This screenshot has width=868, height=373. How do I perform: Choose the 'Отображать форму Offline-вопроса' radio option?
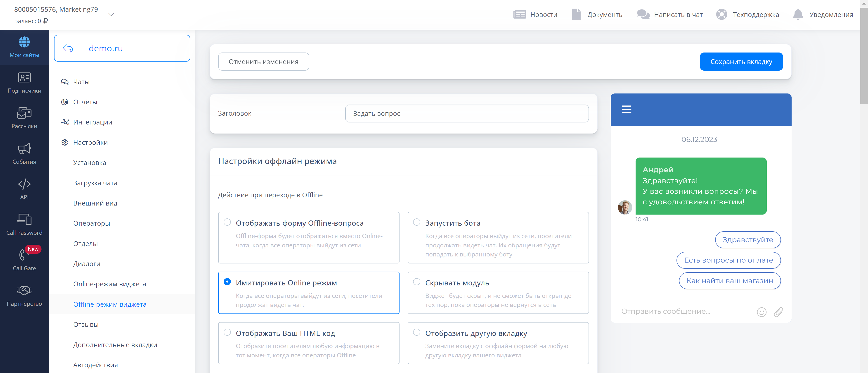[227, 222]
